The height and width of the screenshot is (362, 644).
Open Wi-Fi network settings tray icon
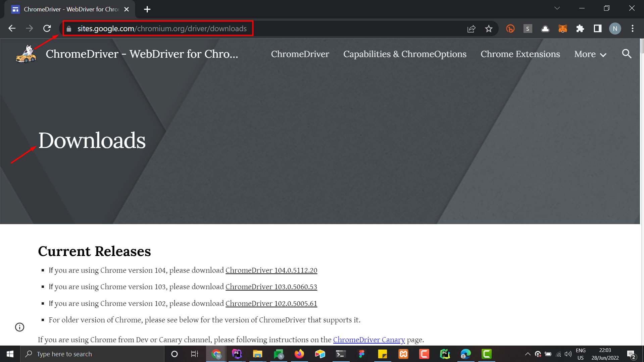point(558,354)
